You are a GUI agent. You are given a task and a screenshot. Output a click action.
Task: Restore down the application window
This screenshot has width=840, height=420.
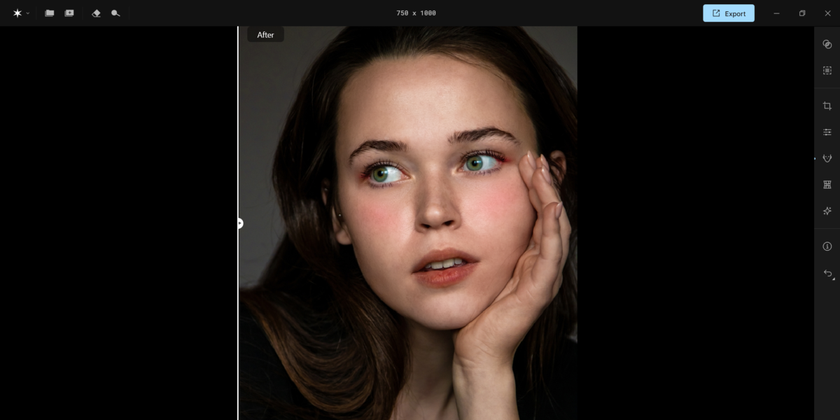(x=802, y=13)
